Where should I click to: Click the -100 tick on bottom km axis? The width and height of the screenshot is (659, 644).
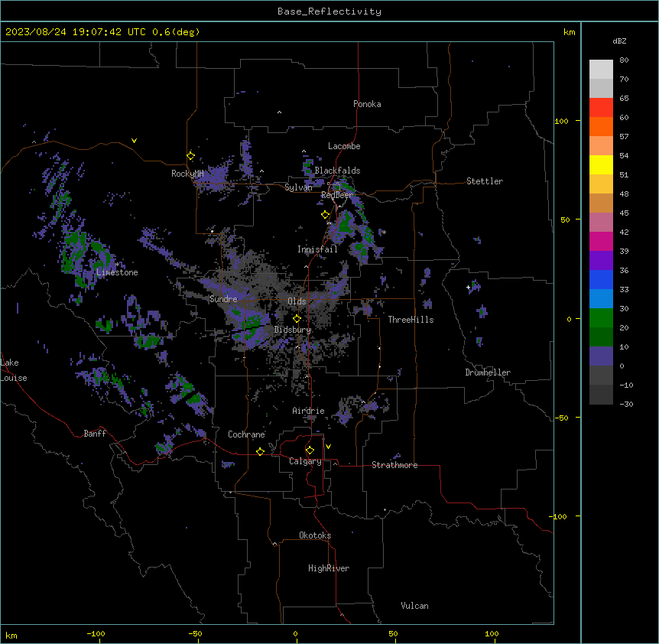[96, 634]
